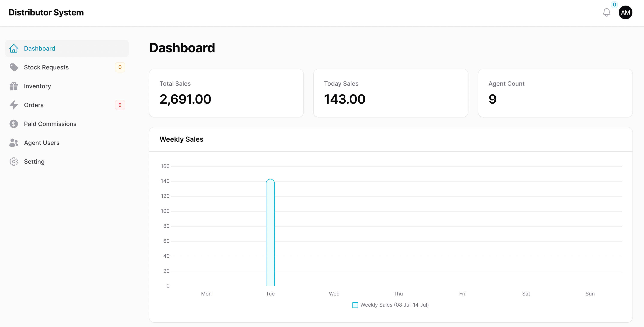Open Paid Commissions page
The image size is (644, 327).
pos(67,124)
